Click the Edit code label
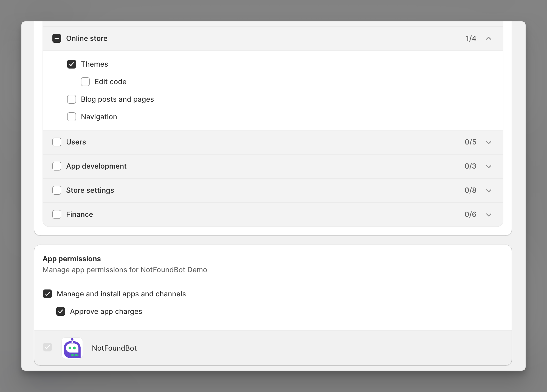 [x=111, y=82]
